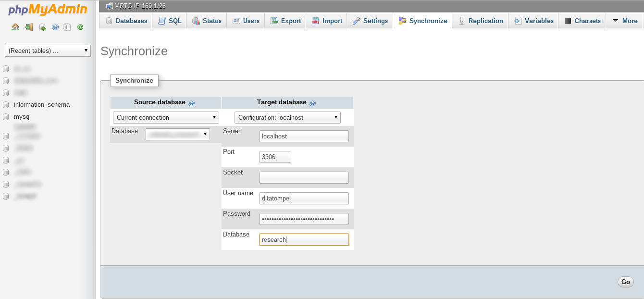The width and height of the screenshot is (644, 299).
Task: Click the Target database help icon
Action: (312, 103)
